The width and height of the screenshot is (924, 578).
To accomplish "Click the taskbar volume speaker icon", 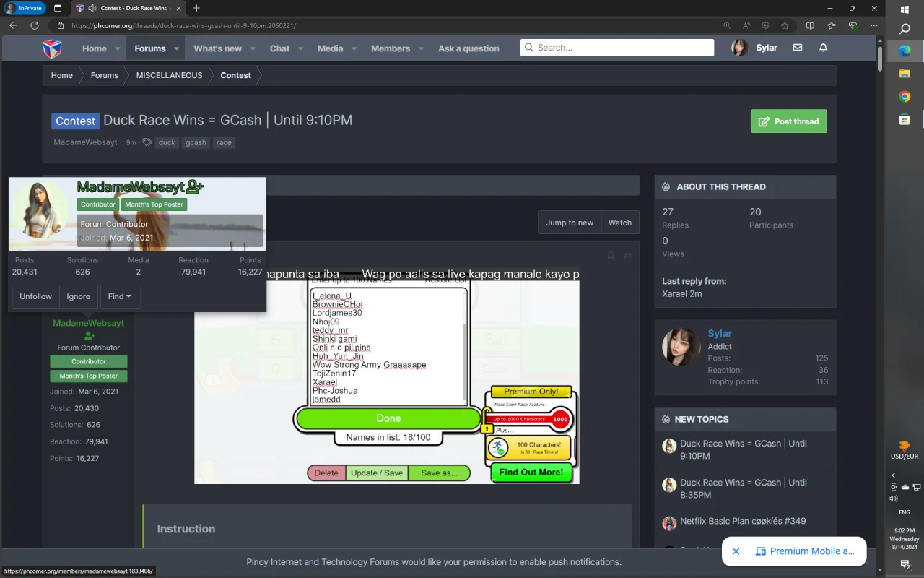I will click(x=894, y=499).
